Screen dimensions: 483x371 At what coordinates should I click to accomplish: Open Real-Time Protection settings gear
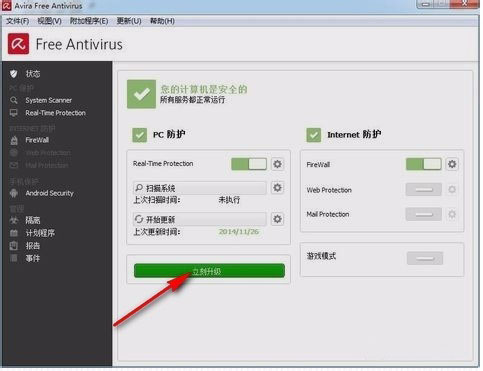pyautogui.click(x=277, y=164)
